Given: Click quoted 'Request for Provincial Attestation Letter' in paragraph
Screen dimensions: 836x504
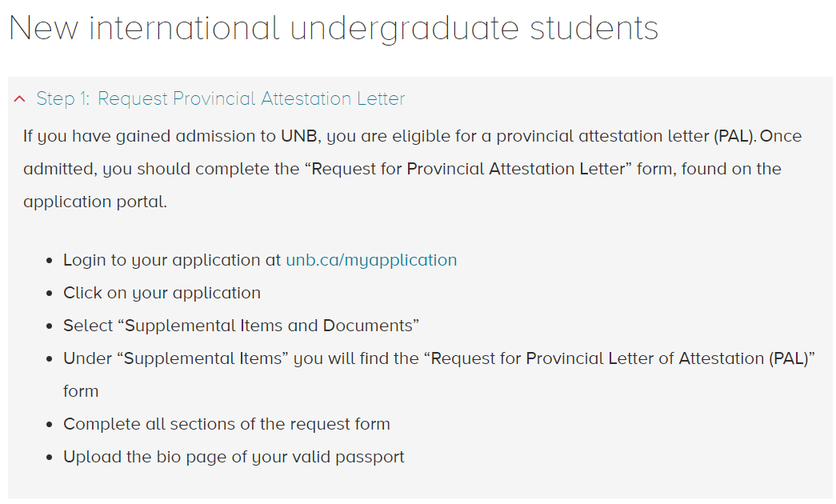Looking at the screenshot, I should tap(468, 169).
